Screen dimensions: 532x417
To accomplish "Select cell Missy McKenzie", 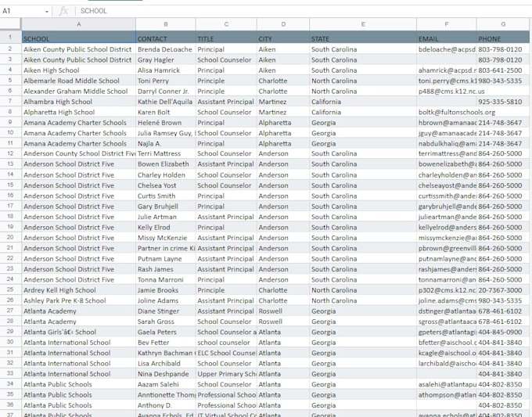I will point(166,238).
